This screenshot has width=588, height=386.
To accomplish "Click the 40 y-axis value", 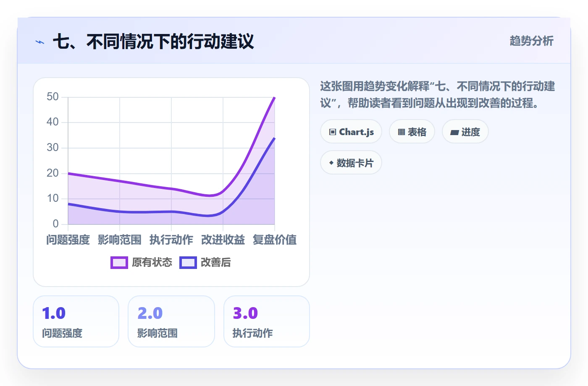I will [52, 122].
